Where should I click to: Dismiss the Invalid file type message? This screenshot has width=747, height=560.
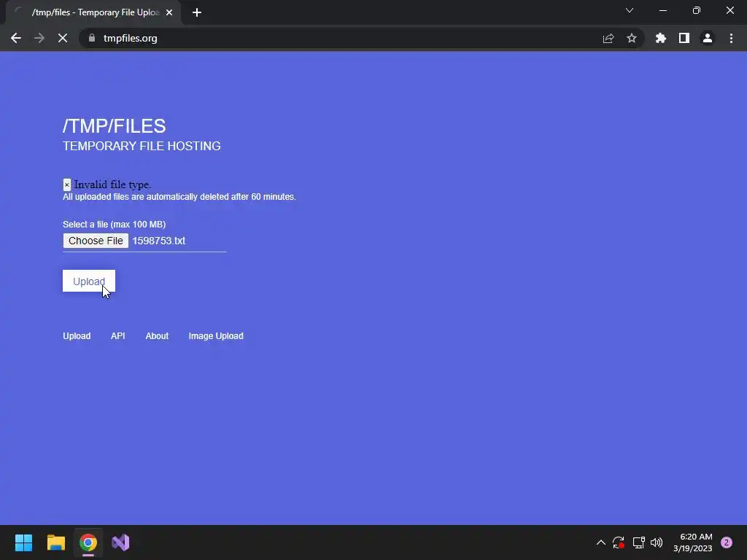click(66, 184)
